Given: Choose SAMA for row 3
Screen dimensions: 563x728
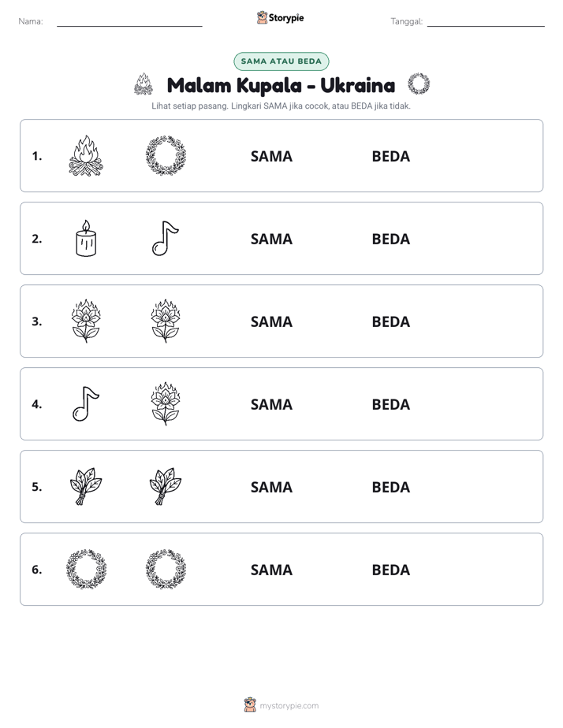Looking at the screenshot, I should click(x=271, y=321).
